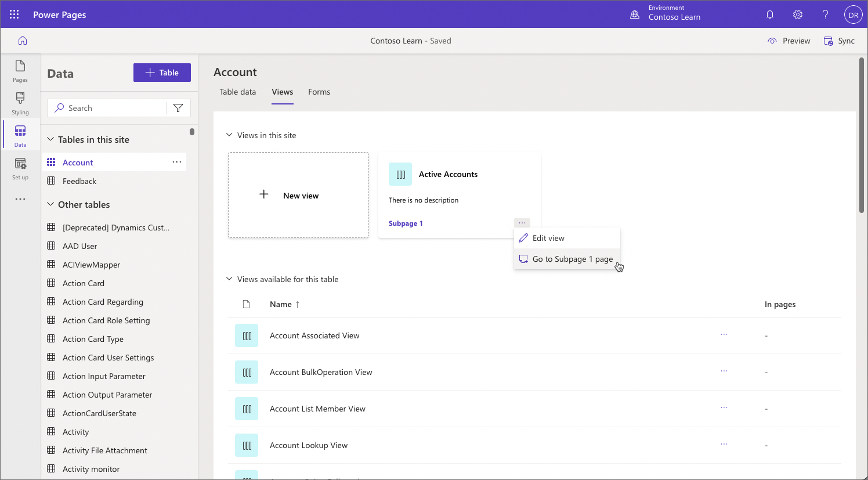The image size is (868, 480).
Task: Select the Pages icon in the left sidebar
Action: (20, 68)
